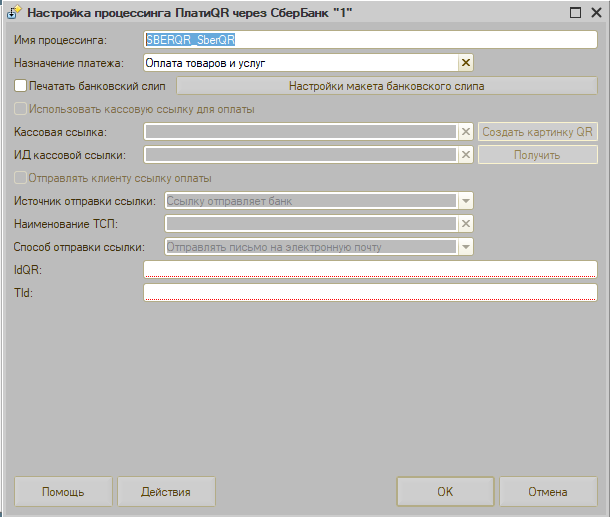The width and height of the screenshot is (610, 517).
Task: Confirm settings with the OK button
Action: click(445, 492)
